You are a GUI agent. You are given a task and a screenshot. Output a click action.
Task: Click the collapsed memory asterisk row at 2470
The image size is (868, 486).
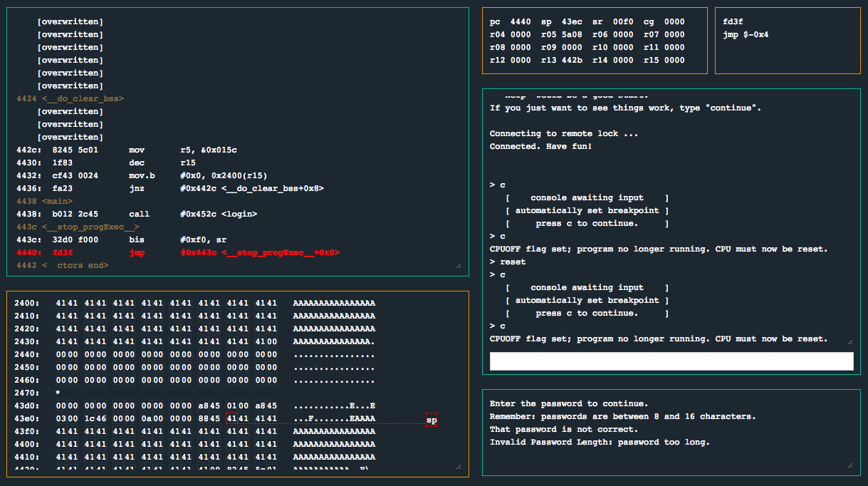coord(58,393)
